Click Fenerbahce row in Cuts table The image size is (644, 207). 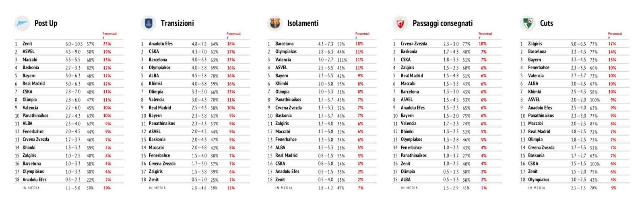point(574,68)
